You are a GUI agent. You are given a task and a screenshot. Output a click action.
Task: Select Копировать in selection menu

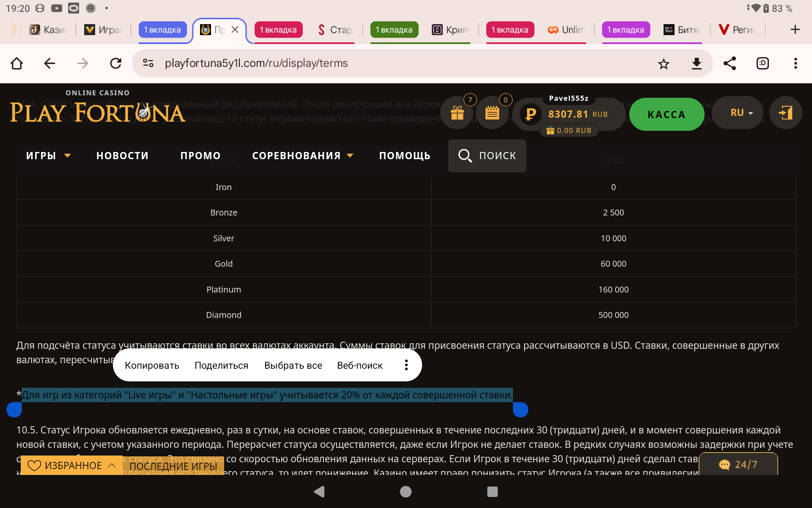click(x=152, y=365)
